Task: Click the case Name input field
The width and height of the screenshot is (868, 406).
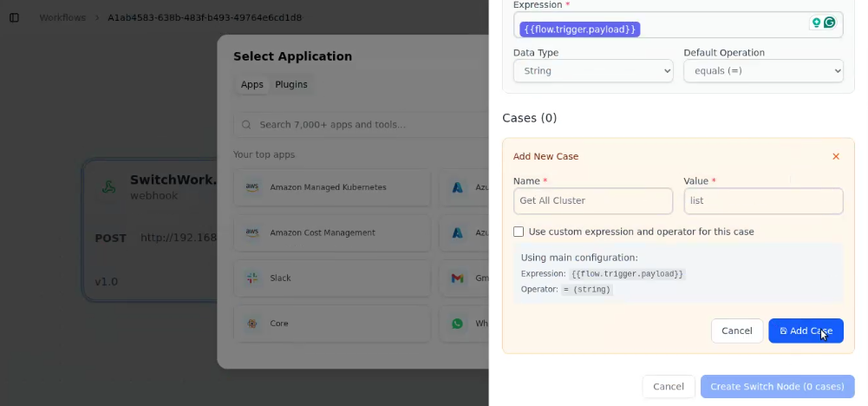Action: pos(593,200)
